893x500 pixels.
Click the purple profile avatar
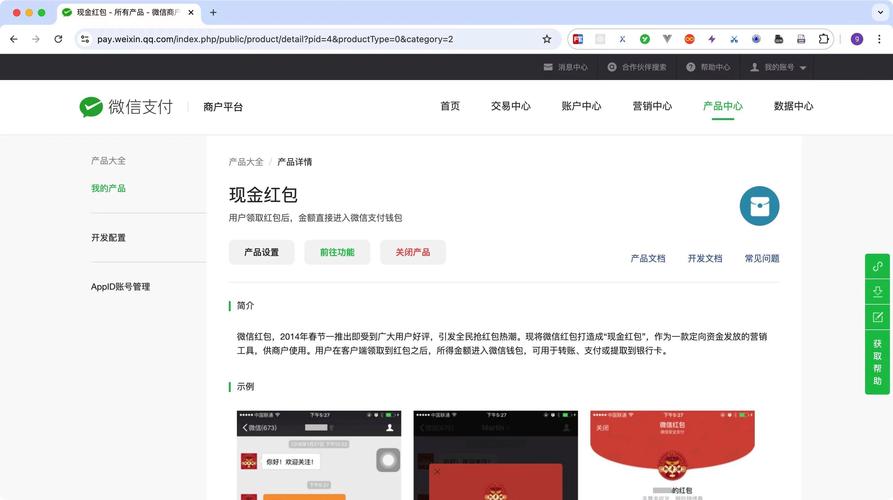click(x=857, y=39)
